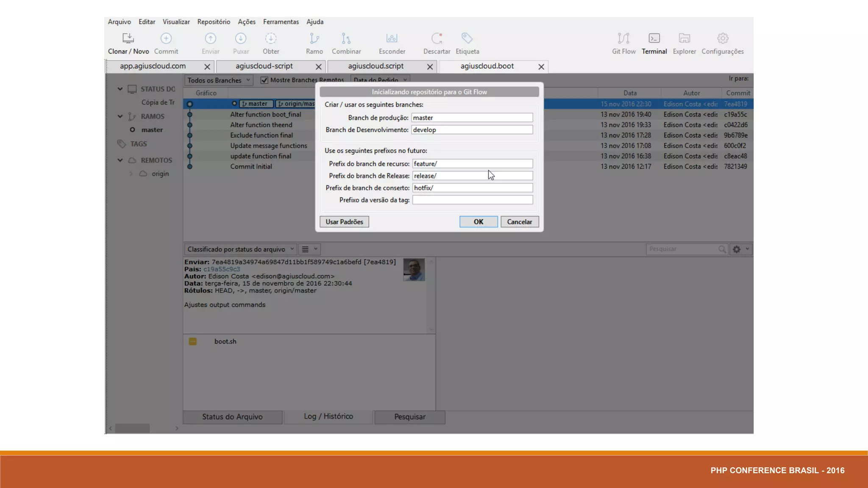
Task: Open the Classificado por status dropdown
Action: coord(241,249)
